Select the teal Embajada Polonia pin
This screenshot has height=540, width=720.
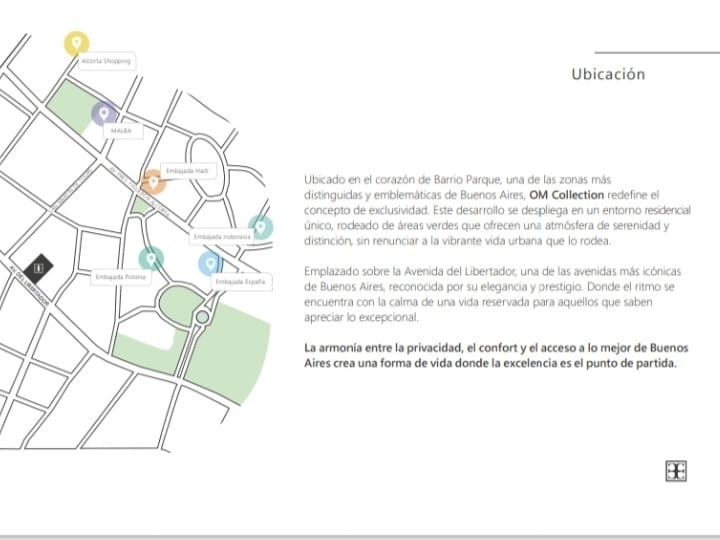click(x=151, y=258)
